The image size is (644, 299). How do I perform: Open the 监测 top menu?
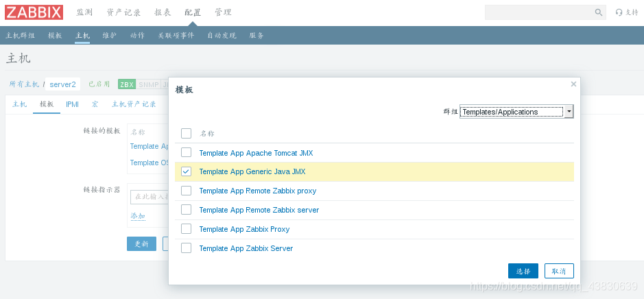click(x=84, y=12)
